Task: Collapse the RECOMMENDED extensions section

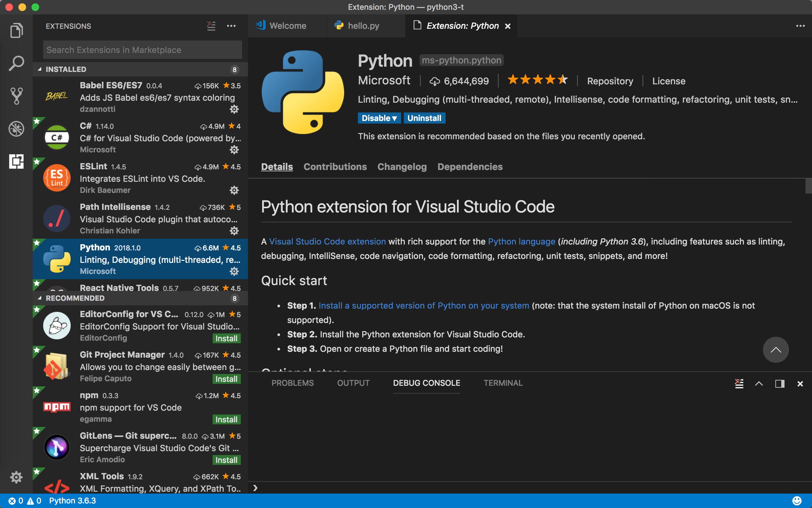Action: (75, 298)
